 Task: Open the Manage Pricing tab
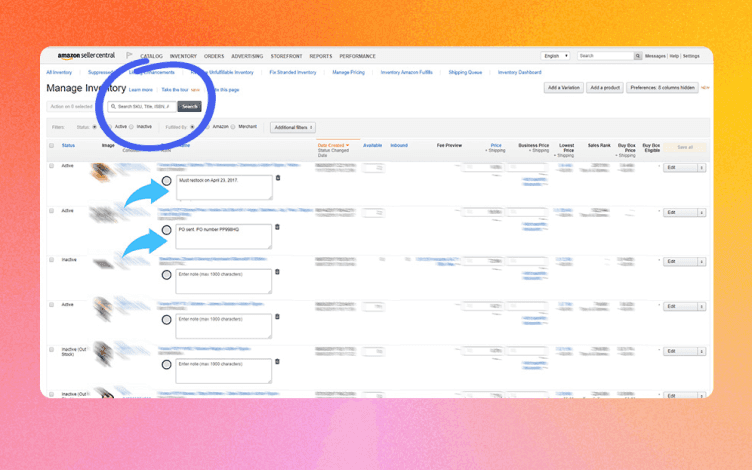click(348, 72)
